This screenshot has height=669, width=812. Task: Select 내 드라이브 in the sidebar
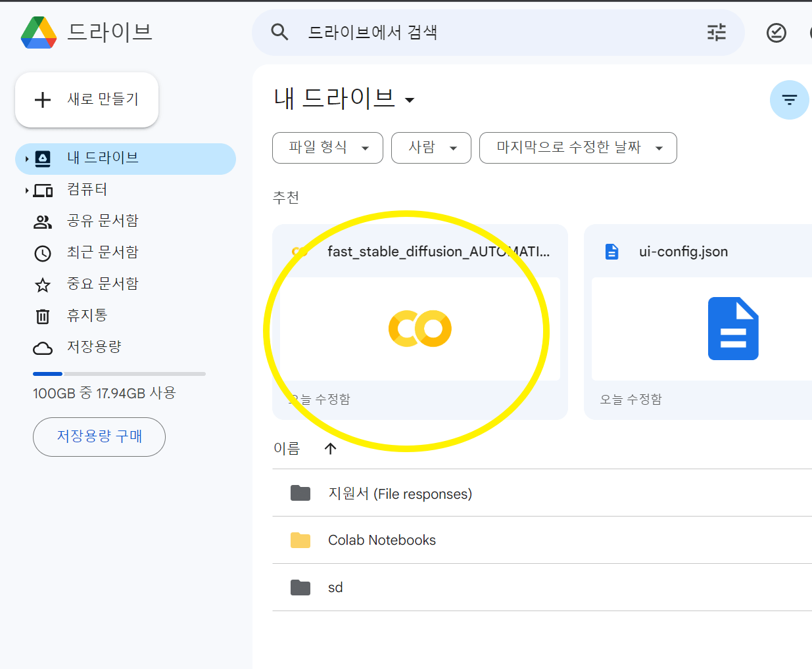(x=126, y=159)
